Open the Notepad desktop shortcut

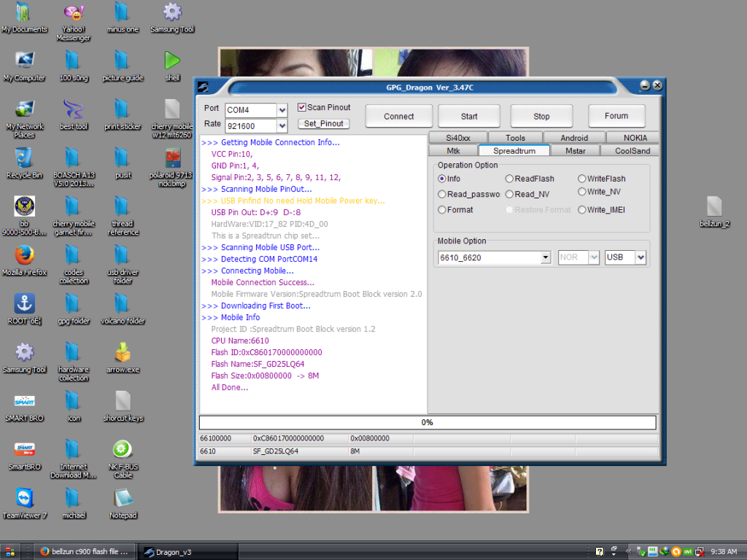point(123,498)
